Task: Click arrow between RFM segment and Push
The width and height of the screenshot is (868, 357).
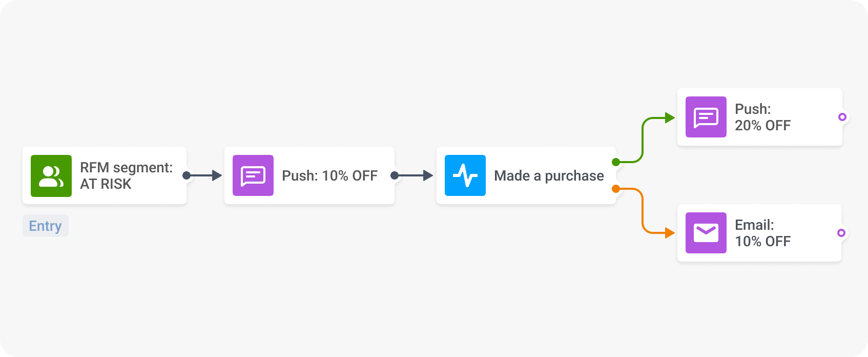Action: point(205,175)
